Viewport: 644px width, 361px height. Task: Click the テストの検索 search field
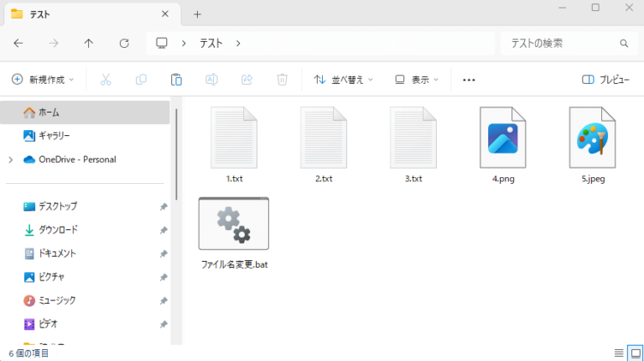click(562, 43)
